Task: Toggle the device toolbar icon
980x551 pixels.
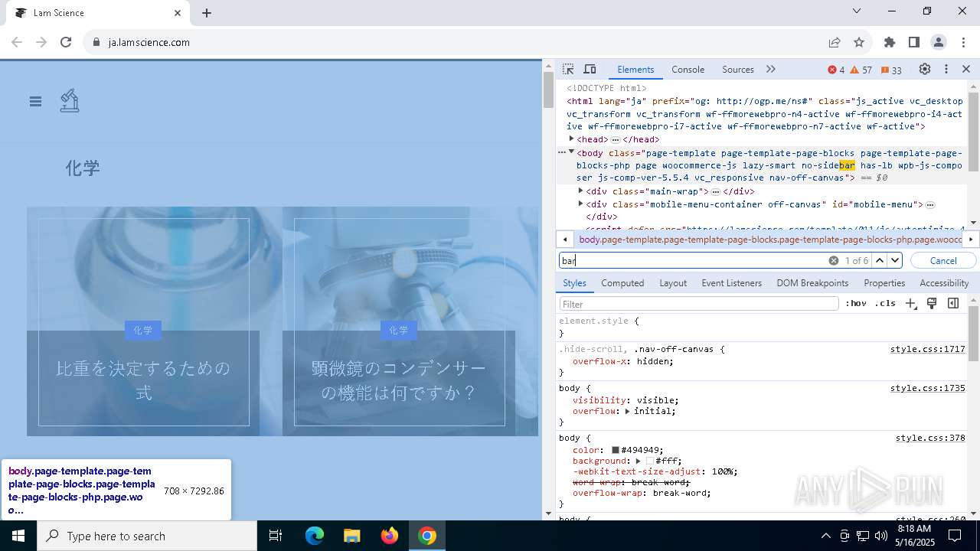Action: tap(590, 69)
